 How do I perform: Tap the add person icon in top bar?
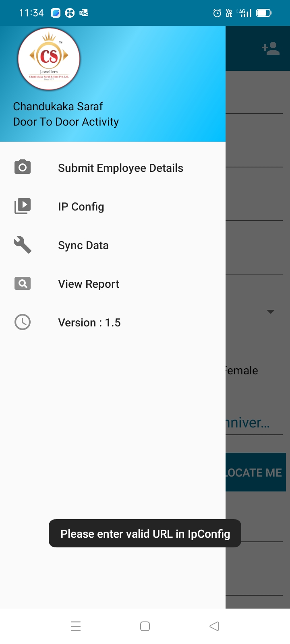[271, 49]
